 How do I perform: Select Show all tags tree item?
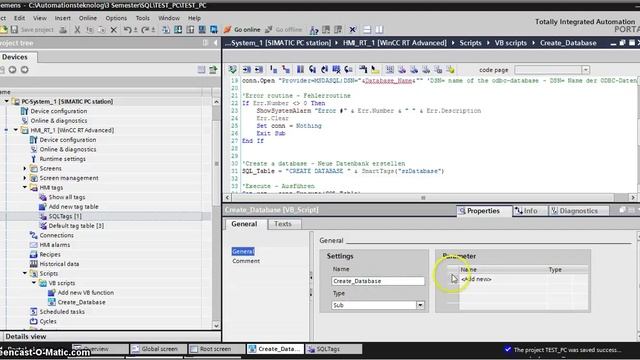point(67,197)
